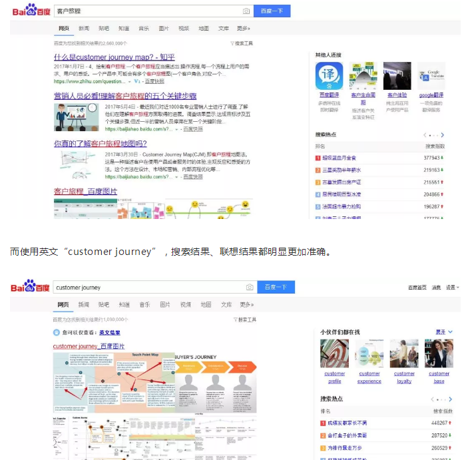Click the 百度翻译 blue translate app icon
Screen dimensions: 476x460
pos(329,76)
